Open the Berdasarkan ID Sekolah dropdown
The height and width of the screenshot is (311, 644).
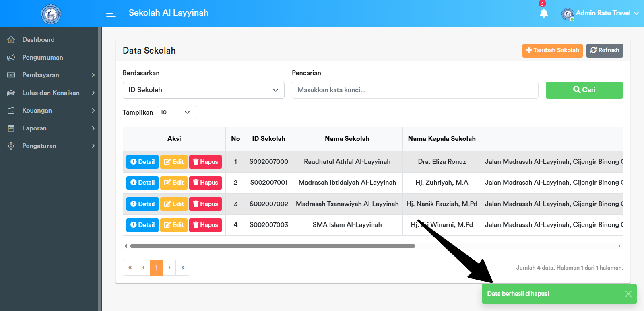click(203, 90)
